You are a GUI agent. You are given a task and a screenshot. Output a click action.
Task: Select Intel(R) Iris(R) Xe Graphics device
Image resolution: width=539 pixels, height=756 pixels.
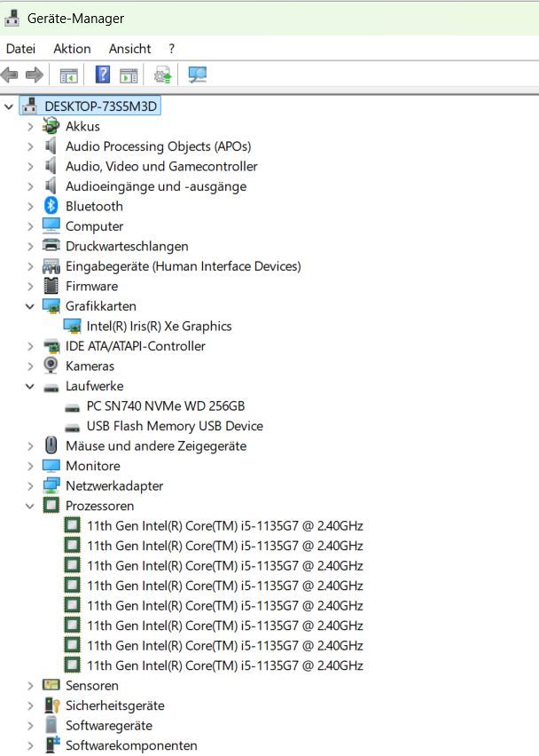coord(159,326)
